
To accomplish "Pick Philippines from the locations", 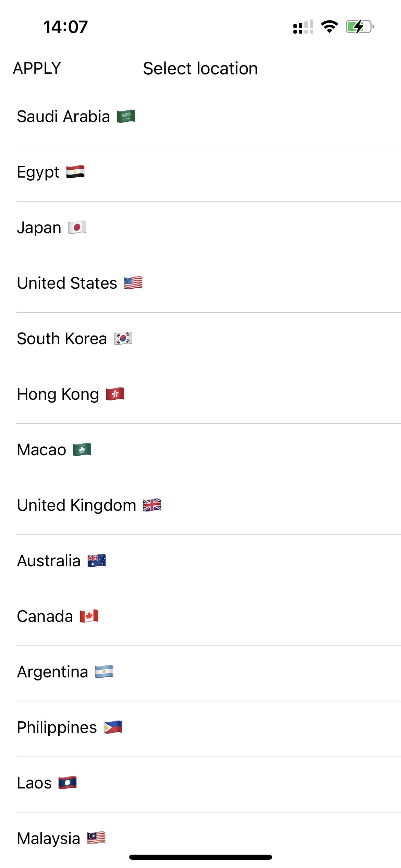I will [57, 727].
